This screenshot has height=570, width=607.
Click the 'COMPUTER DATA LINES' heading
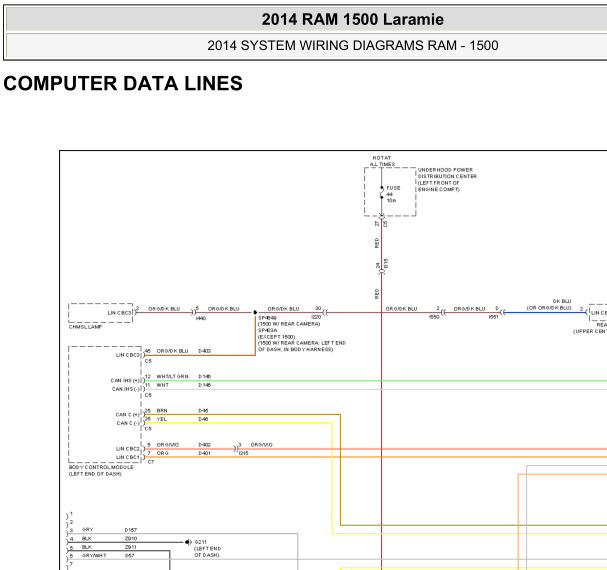click(123, 83)
